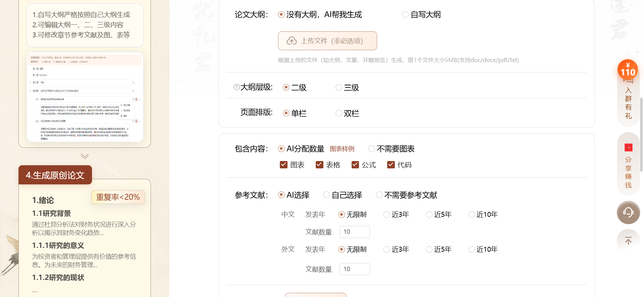Select 近5年 for 外文 publication year
Image resolution: width=644 pixels, height=297 pixels.
pyautogui.click(x=439, y=249)
